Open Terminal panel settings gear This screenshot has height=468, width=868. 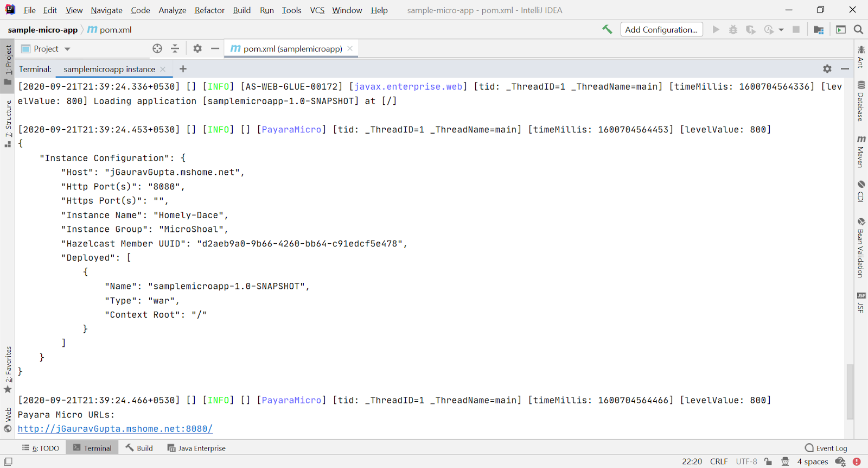827,69
